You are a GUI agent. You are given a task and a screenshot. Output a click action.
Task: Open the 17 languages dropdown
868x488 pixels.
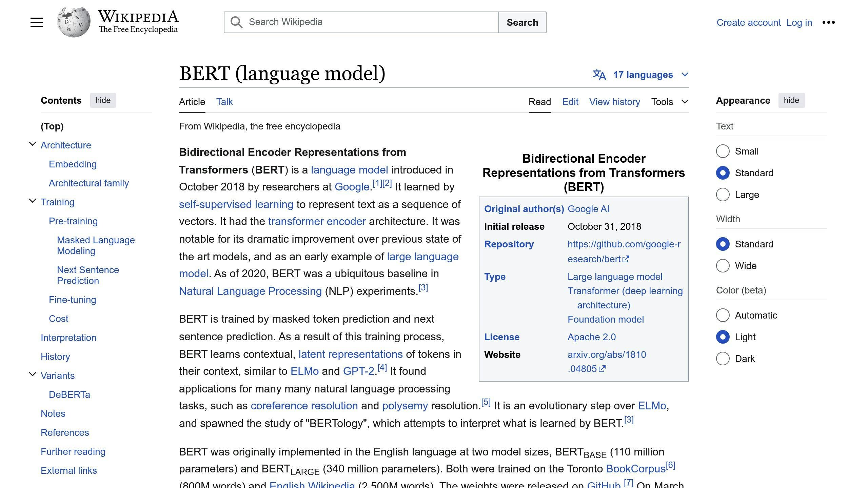tap(640, 75)
